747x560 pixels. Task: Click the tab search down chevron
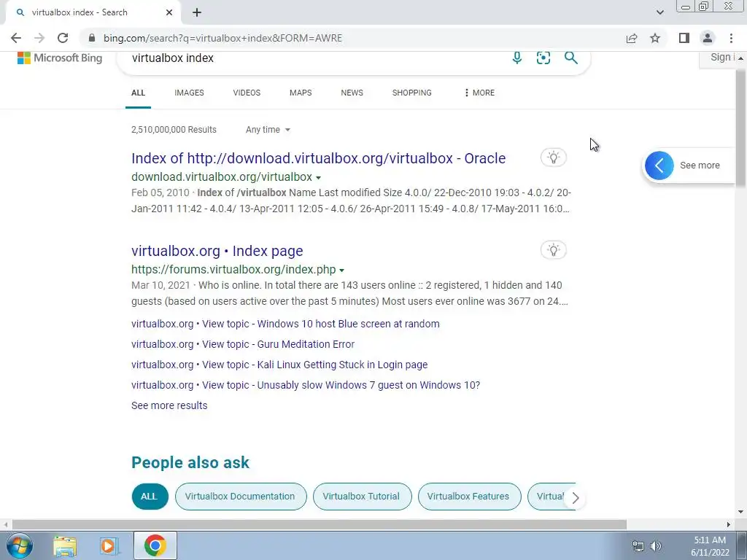pyautogui.click(x=659, y=12)
